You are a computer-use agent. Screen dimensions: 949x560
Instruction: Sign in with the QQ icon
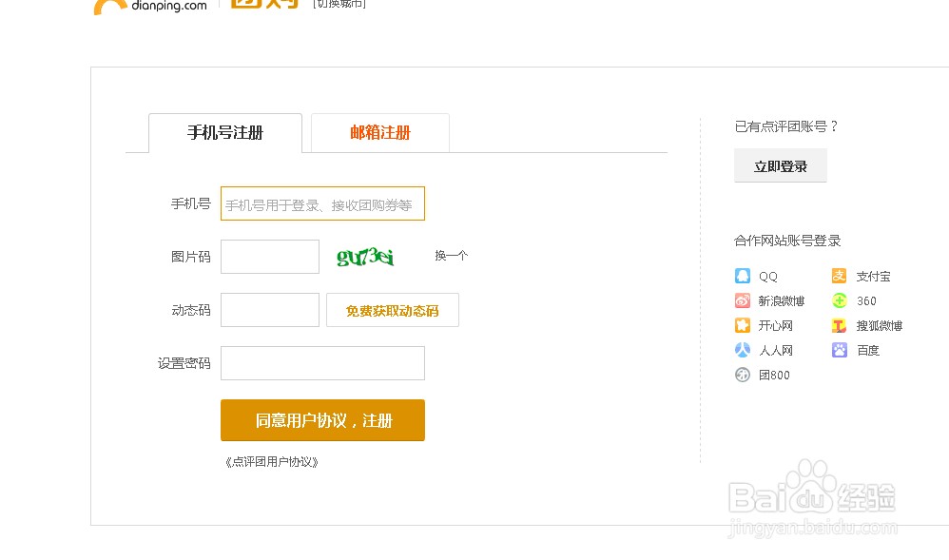(743, 276)
